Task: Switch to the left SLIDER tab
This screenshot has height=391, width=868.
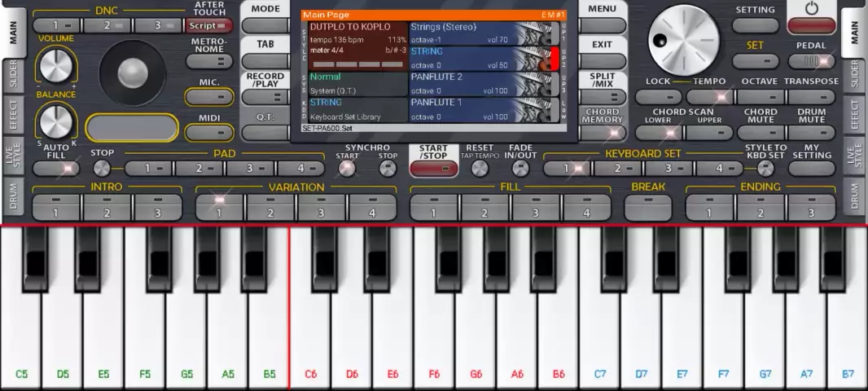Action: click(13, 74)
